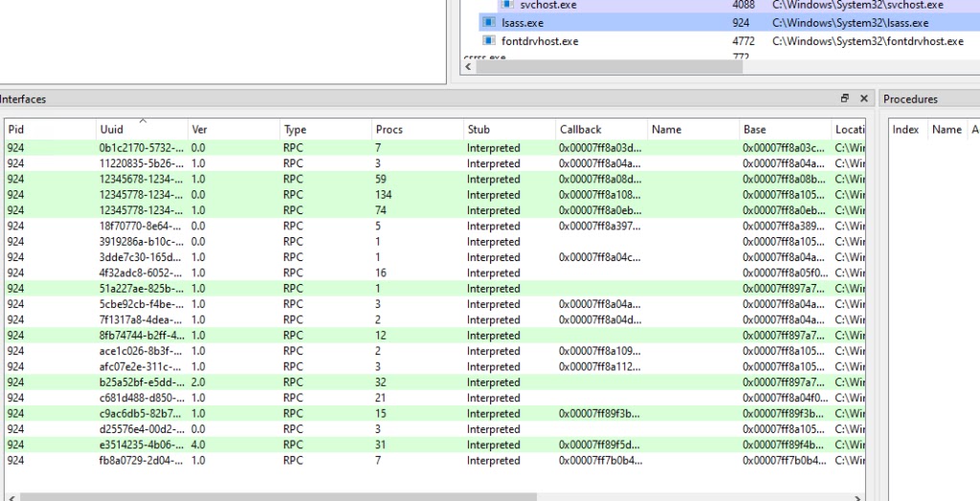980x501 pixels.
Task: Select interface 12345678-1234 with 59 procs
Action: coord(435,180)
